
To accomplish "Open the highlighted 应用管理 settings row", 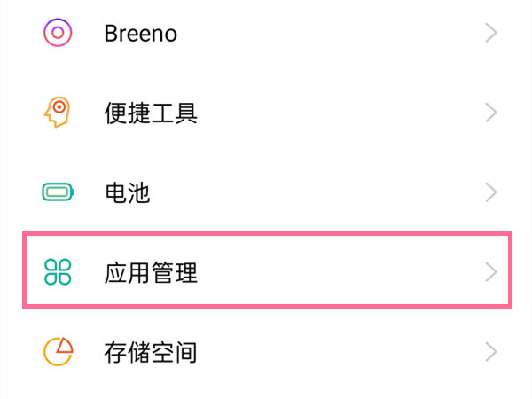I will pyautogui.click(x=266, y=272).
